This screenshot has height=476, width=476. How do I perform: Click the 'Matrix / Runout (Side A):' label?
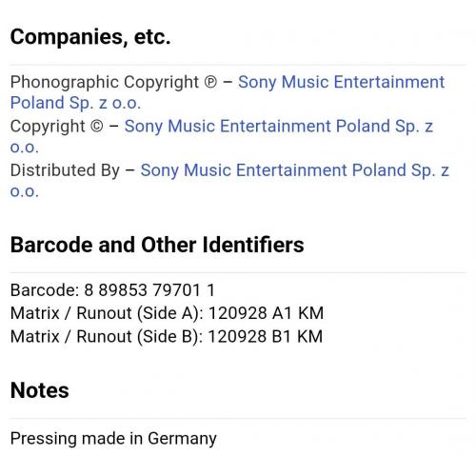click(107, 313)
